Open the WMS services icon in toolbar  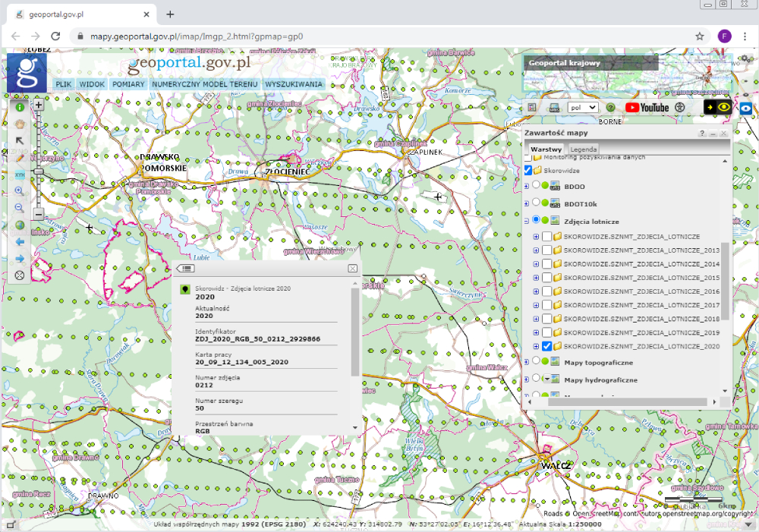(555, 108)
